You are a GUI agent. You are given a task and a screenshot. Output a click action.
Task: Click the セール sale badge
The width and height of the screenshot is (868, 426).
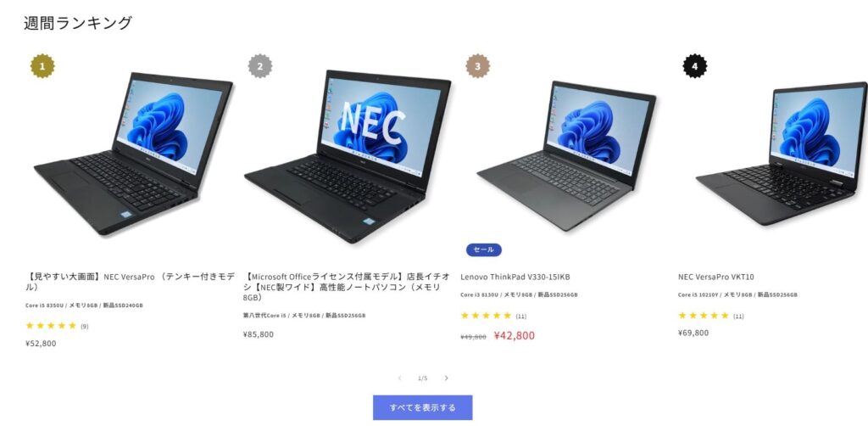point(484,249)
